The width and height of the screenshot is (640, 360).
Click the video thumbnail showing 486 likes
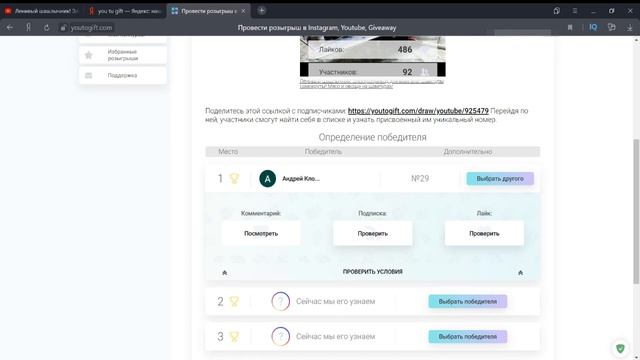click(373, 56)
